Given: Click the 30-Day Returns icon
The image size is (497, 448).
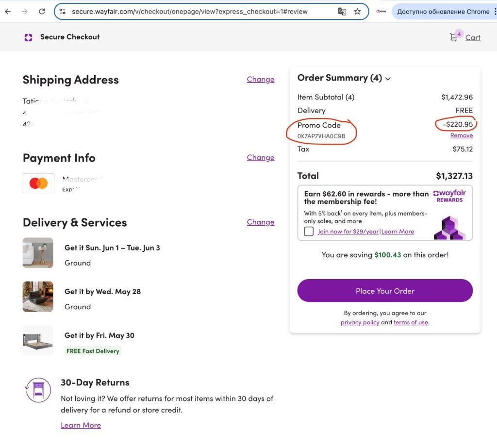Looking at the screenshot, I should click(x=38, y=390).
